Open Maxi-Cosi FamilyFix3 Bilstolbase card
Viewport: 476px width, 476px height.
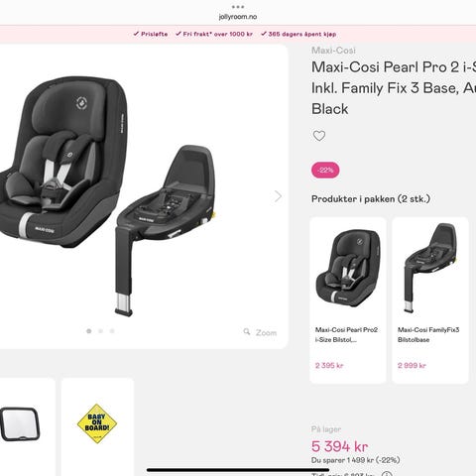click(x=430, y=300)
